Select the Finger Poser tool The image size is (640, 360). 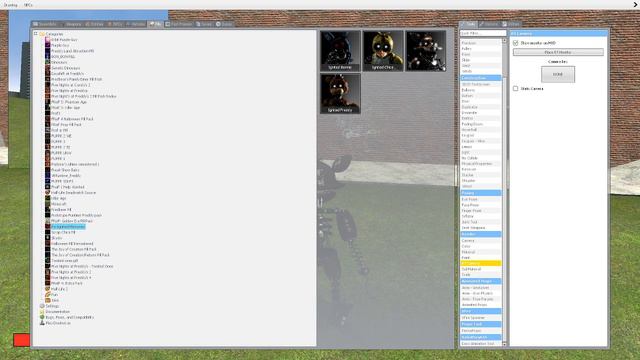(x=481, y=211)
